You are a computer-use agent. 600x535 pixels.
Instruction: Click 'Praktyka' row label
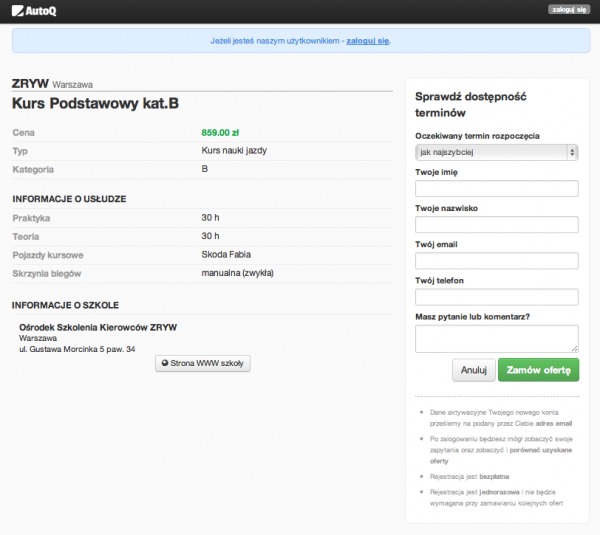31,218
